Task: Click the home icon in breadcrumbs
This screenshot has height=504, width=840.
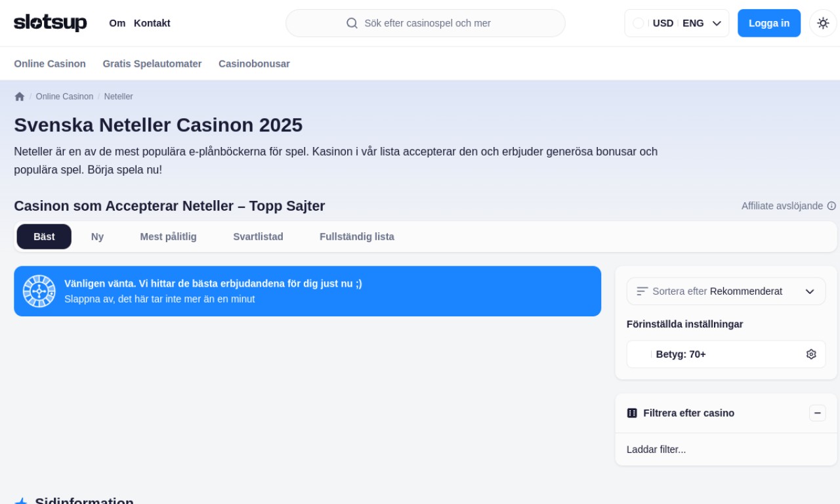Action: tap(20, 96)
